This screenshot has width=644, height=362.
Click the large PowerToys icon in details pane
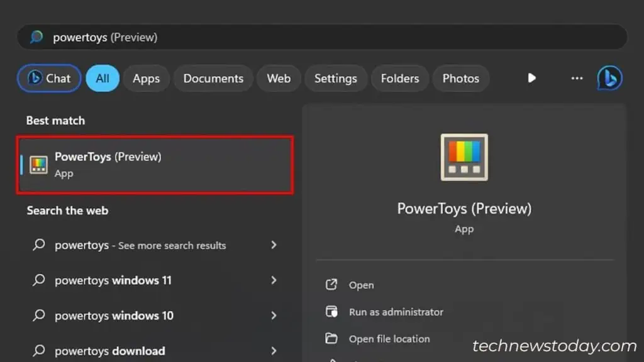[464, 156]
